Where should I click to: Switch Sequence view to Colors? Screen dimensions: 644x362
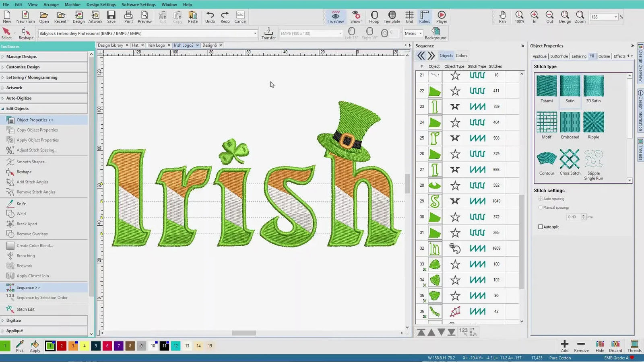tap(461, 56)
